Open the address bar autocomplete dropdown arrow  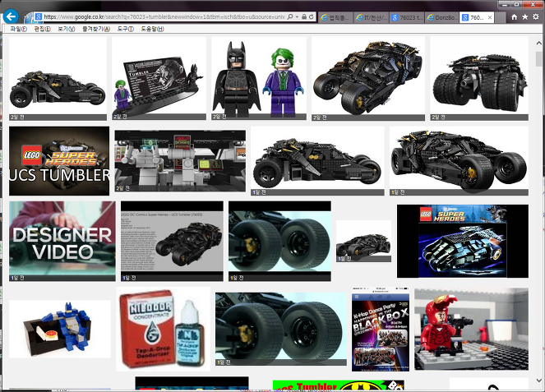pyautogui.click(x=297, y=16)
